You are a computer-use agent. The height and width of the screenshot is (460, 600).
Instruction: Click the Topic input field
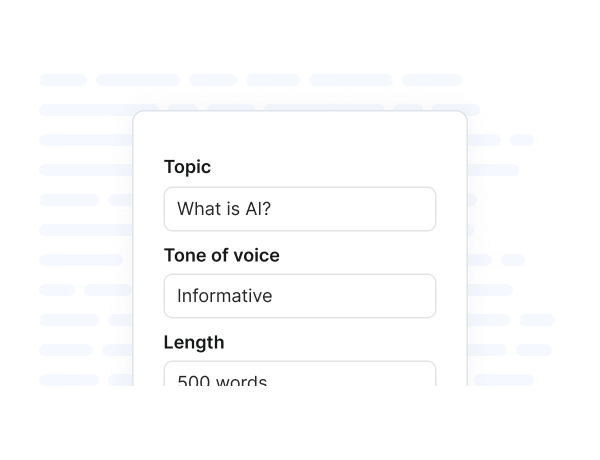pyautogui.click(x=299, y=209)
